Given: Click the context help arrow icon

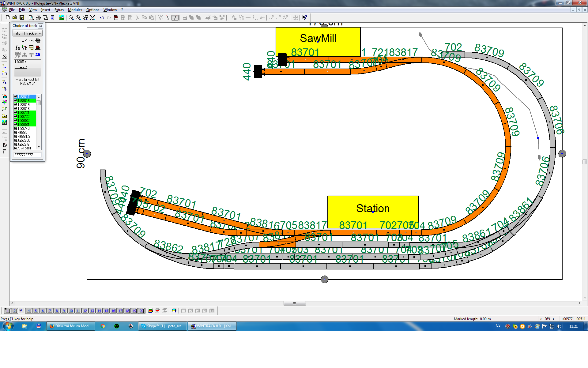Looking at the screenshot, I should [x=304, y=18].
